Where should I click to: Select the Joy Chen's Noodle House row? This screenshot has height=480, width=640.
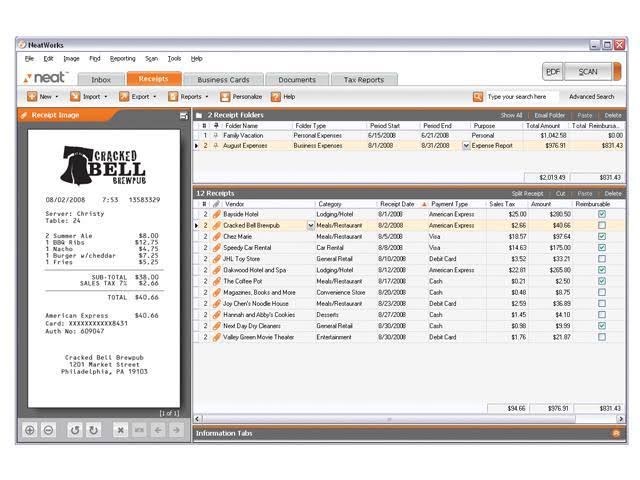[x=409, y=304]
